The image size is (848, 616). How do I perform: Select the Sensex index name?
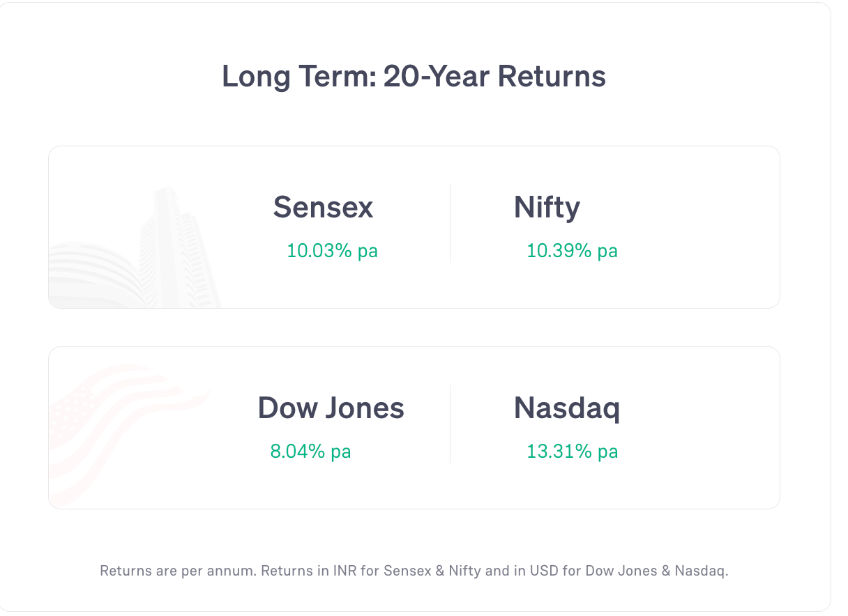pyautogui.click(x=323, y=208)
